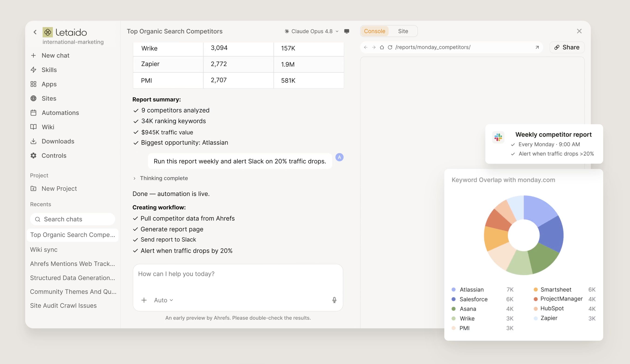
Task: Click the monitor icon next to model selector
Action: 347,31
